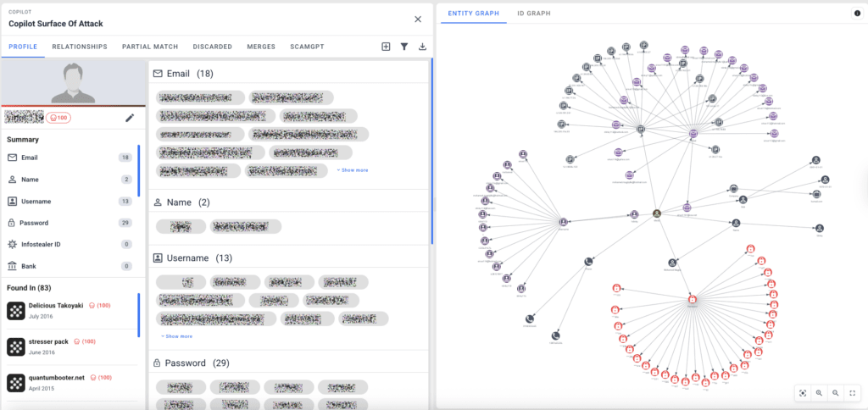Open the ID Graph tab
Viewport: 868px width, 410px height.
532,14
